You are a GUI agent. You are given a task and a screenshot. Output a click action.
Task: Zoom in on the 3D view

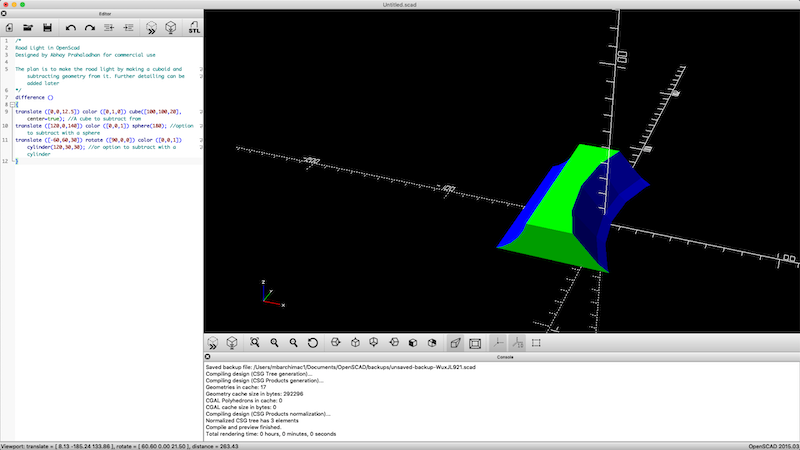(274, 343)
